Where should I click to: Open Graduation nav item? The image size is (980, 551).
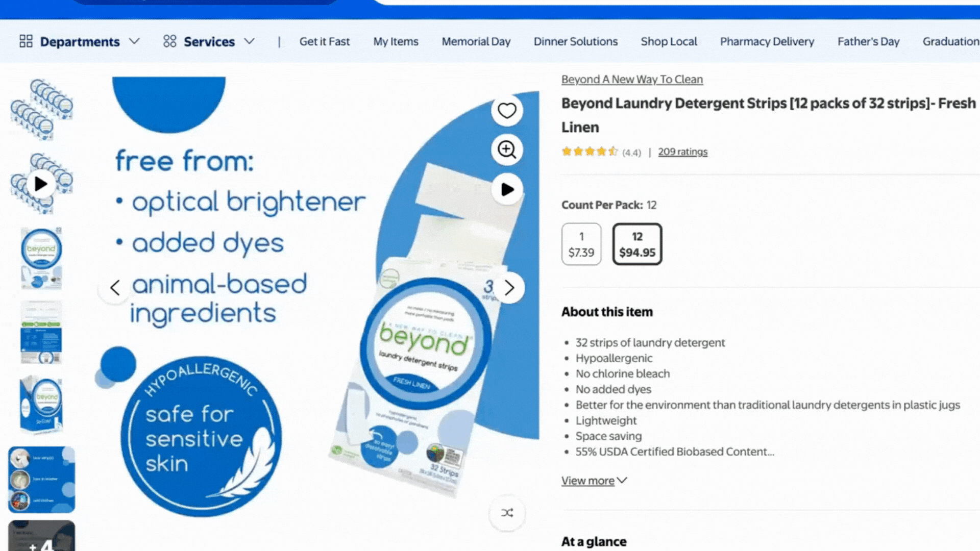click(x=951, y=42)
